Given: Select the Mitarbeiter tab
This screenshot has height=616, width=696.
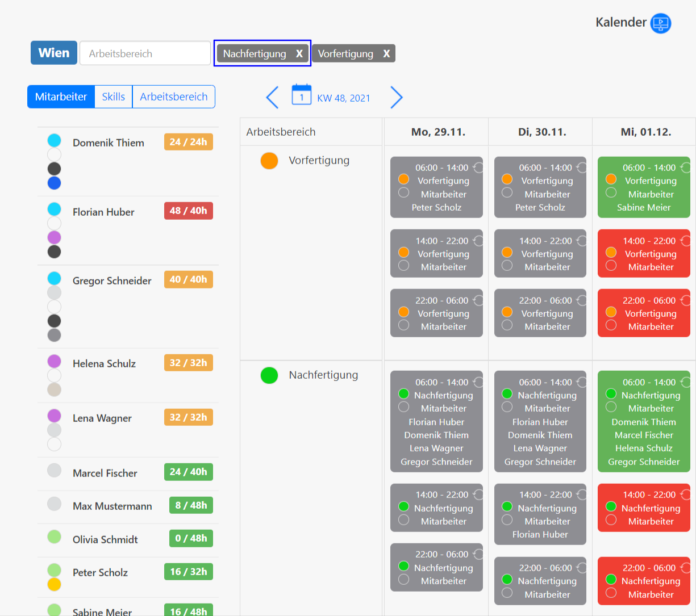Looking at the screenshot, I should pyautogui.click(x=61, y=97).
